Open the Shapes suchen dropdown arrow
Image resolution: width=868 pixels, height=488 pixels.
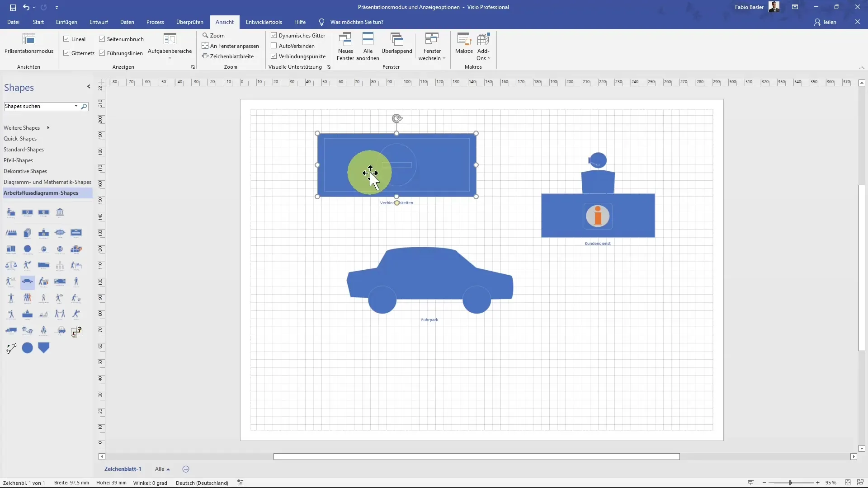click(76, 106)
